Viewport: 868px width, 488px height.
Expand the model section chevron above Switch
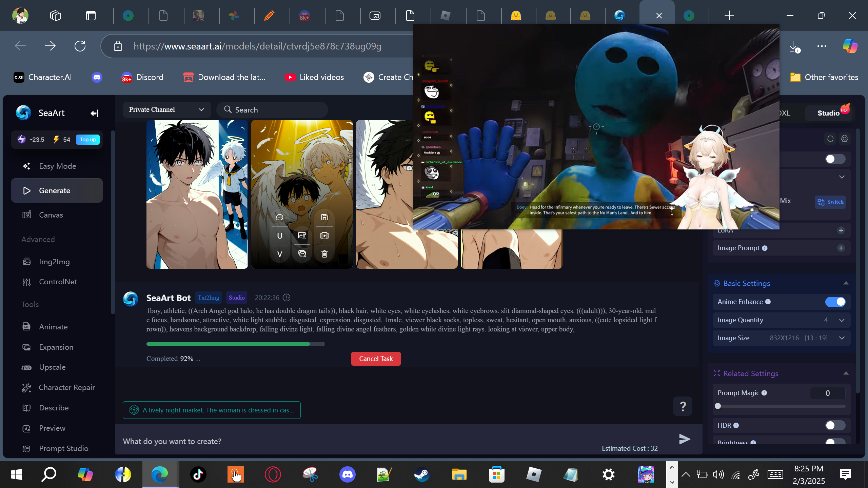pyautogui.click(x=842, y=177)
